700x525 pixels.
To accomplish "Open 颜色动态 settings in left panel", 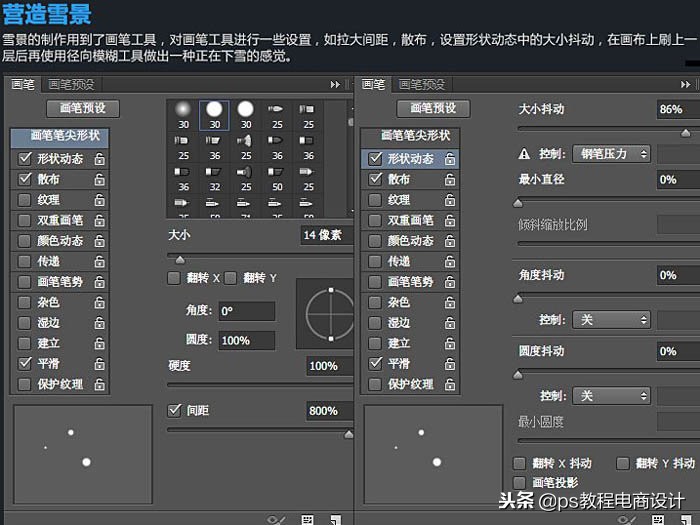I will point(60,241).
